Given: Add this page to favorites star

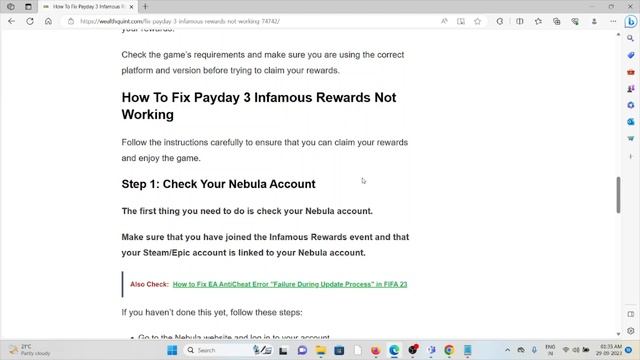Looking at the screenshot, I should tap(478, 21).
